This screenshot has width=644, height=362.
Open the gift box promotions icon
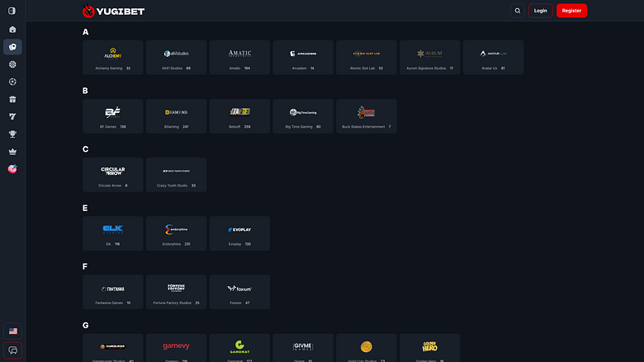pos(12,99)
